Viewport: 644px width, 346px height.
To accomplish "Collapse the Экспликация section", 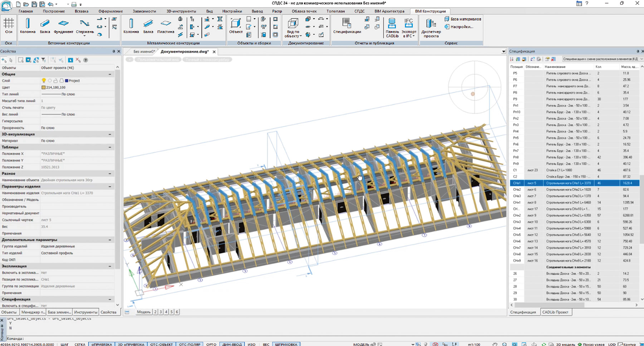I will pos(110,266).
